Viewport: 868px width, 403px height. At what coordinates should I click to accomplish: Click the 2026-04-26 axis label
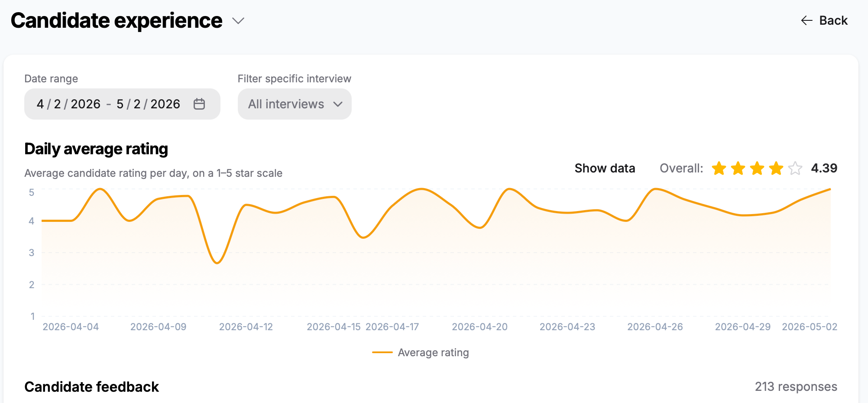click(655, 327)
